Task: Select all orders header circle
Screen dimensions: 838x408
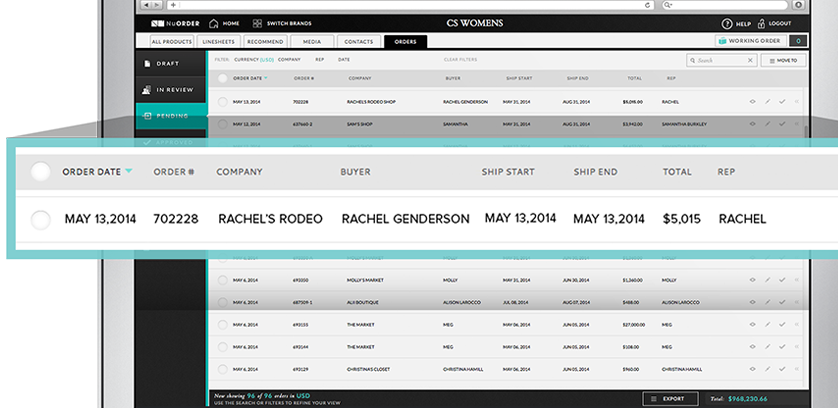Action: coord(223,79)
